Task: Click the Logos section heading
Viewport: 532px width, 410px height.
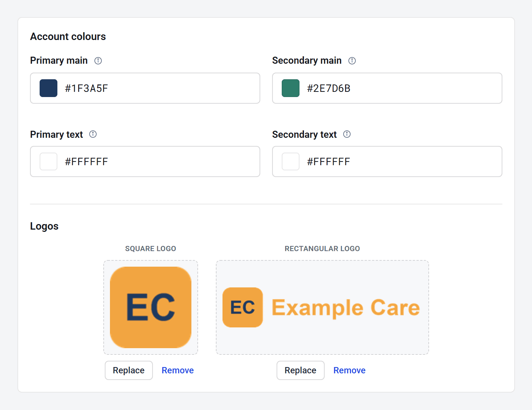Action: click(x=44, y=226)
